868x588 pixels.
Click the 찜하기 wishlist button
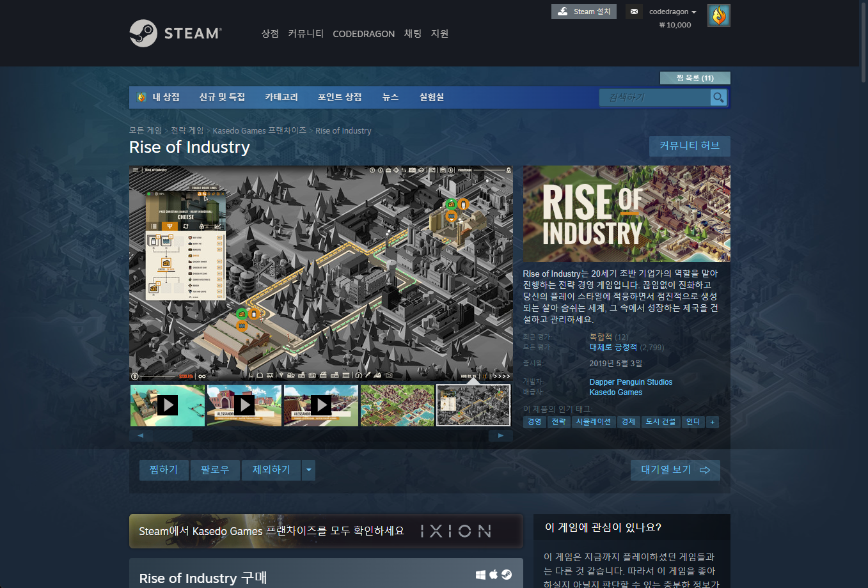(x=164, y=470)
